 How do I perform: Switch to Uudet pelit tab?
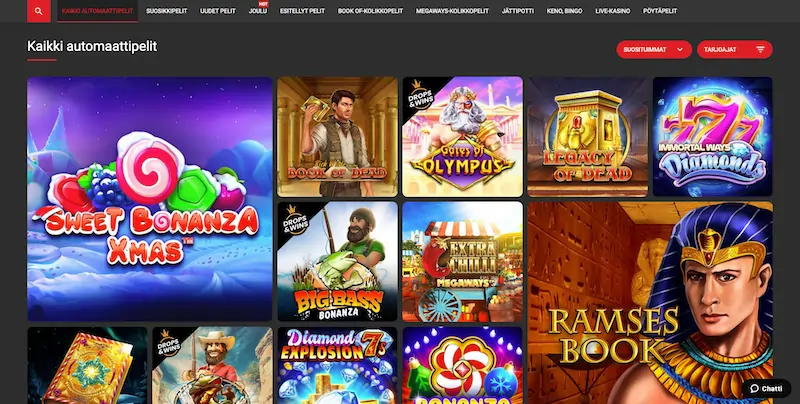tap(218, 11)
